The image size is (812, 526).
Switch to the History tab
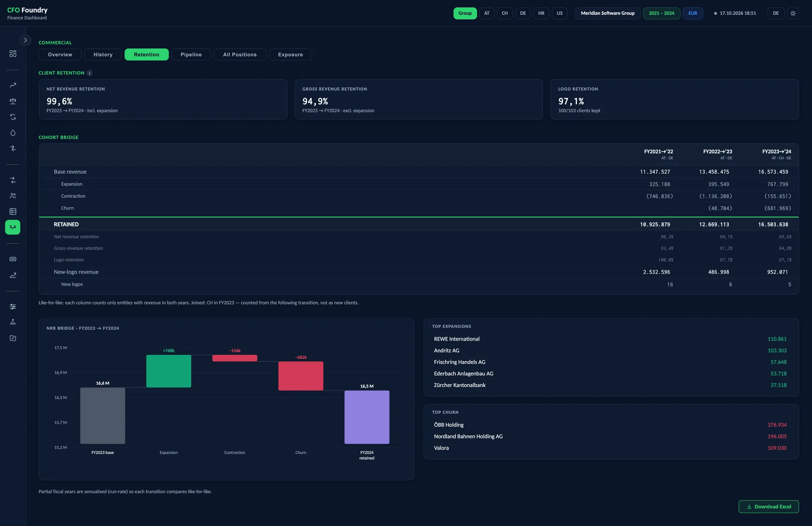(x=103, y=55)
